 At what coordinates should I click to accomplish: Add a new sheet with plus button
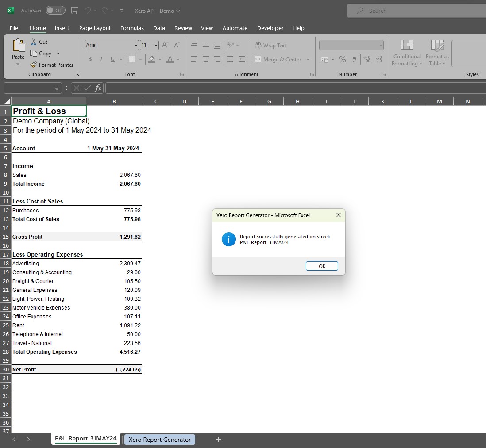[x=218, y=439]
